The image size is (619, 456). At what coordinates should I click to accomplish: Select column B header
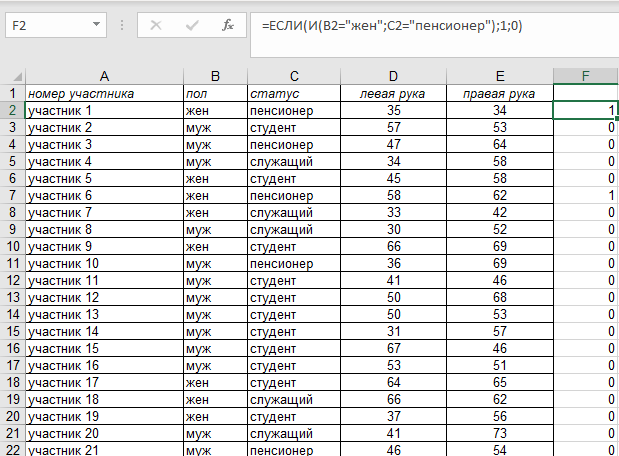(x=214, y=76)
